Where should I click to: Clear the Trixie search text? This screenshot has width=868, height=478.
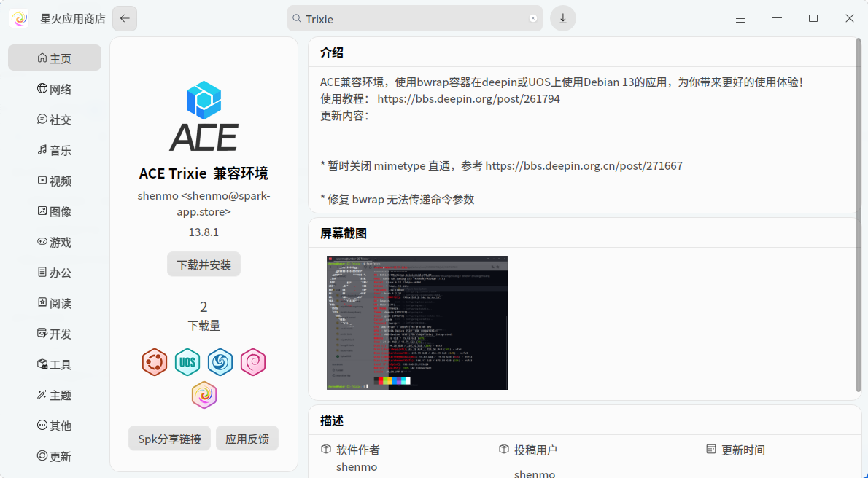click(532, 18)
